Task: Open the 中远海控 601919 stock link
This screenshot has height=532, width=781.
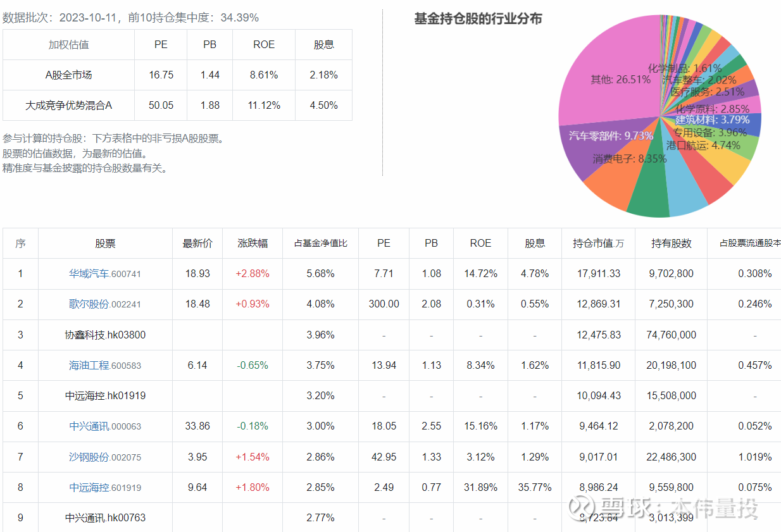Action: [x=105, y=488]
